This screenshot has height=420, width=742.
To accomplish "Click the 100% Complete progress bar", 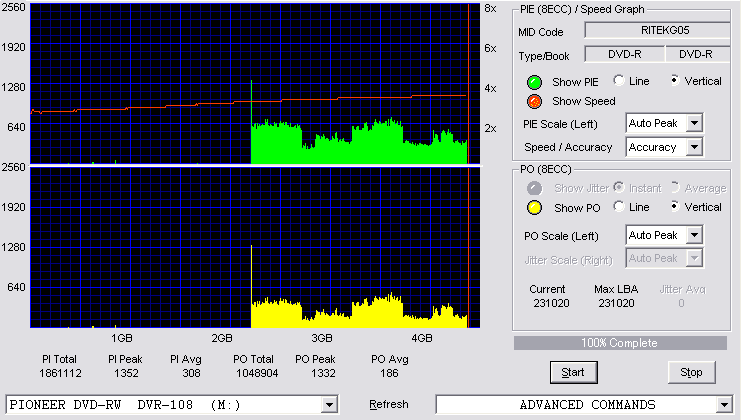I will pyautogui.click(x=620, y=343).
